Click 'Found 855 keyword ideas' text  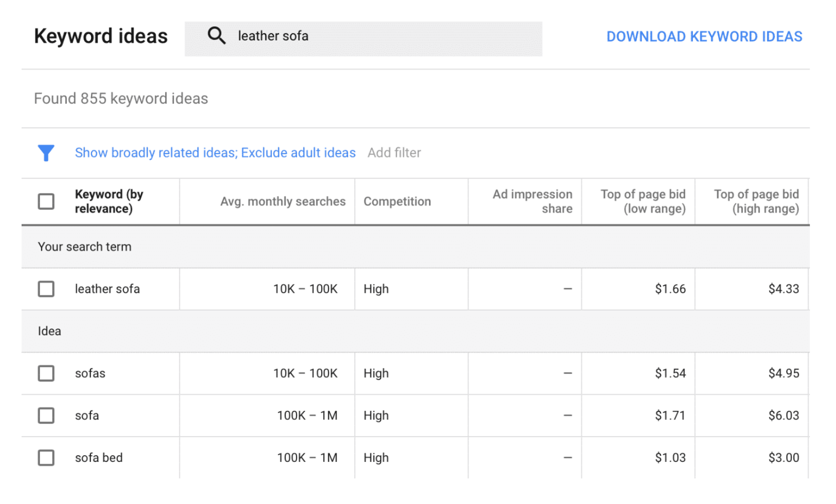tap(121, 99)
